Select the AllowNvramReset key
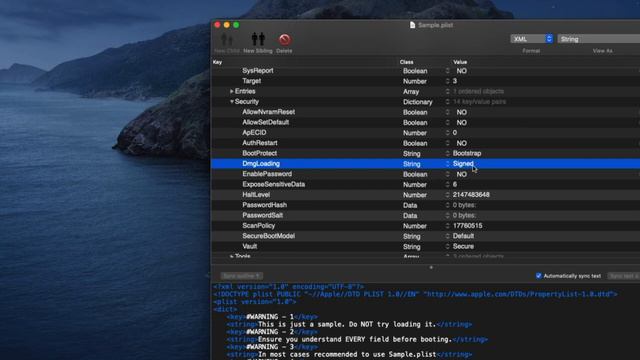 point(268,112)
